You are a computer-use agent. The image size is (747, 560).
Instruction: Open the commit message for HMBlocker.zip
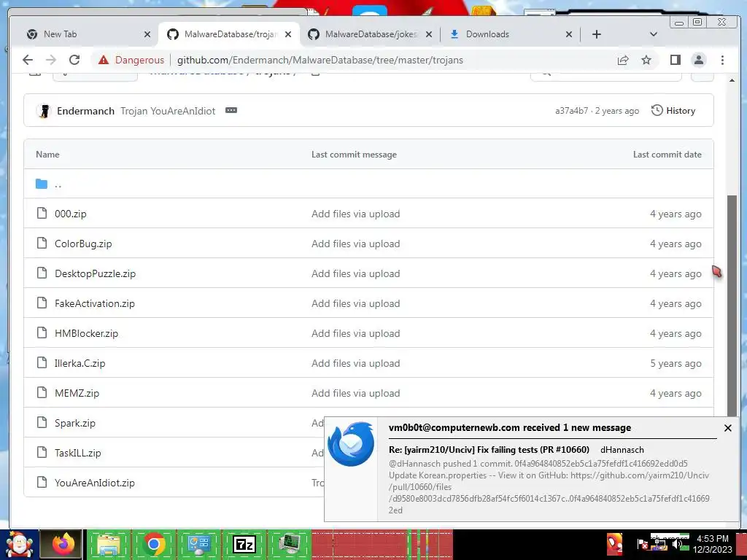pos(355,333)
